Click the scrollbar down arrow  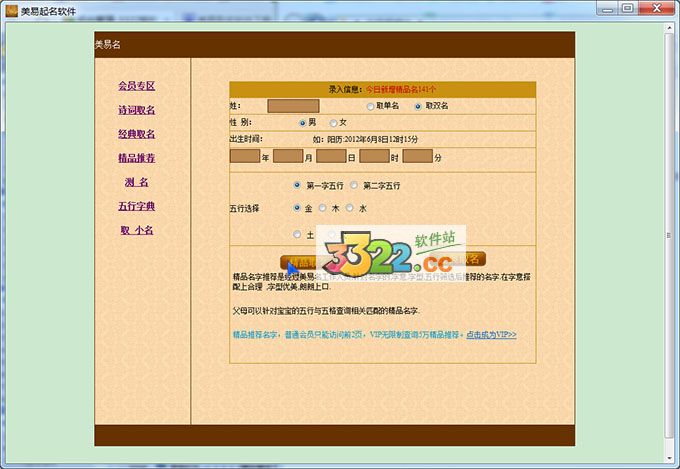click(x=669, y=459)
